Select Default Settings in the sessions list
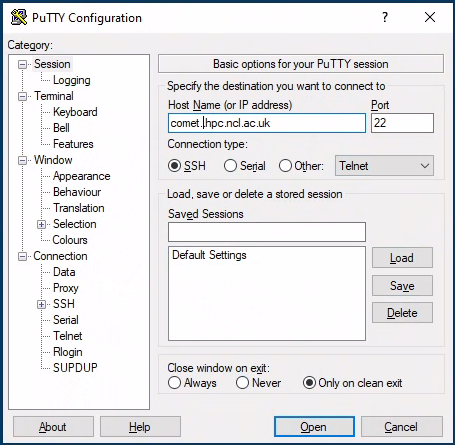The image size is (455, 445). 209,255
